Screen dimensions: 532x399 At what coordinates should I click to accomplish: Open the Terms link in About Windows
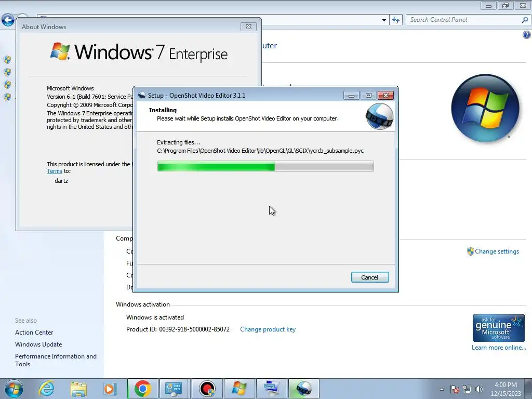point(54,171)
